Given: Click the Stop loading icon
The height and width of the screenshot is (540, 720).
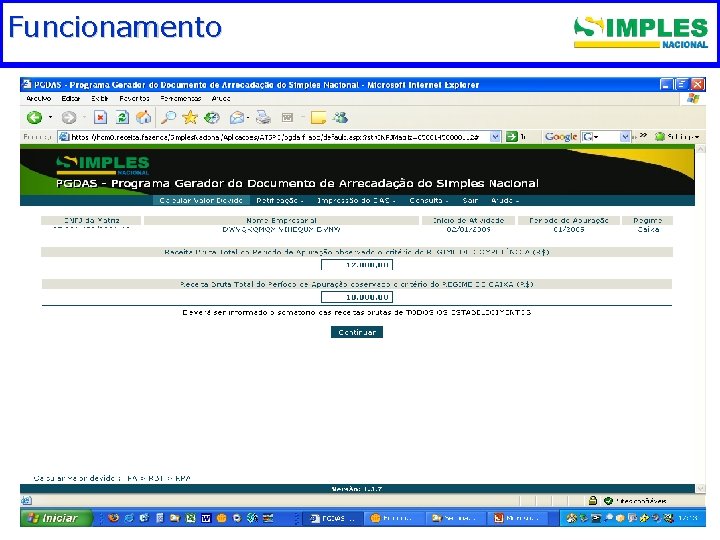Looking at the screenshot, I should pyautogui.click(x=100, y=118).
